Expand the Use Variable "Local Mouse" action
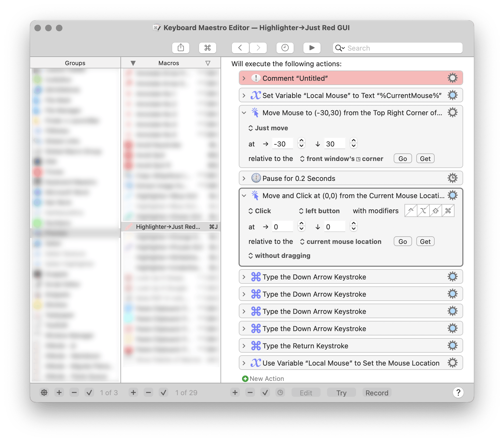 pos(244,363)
